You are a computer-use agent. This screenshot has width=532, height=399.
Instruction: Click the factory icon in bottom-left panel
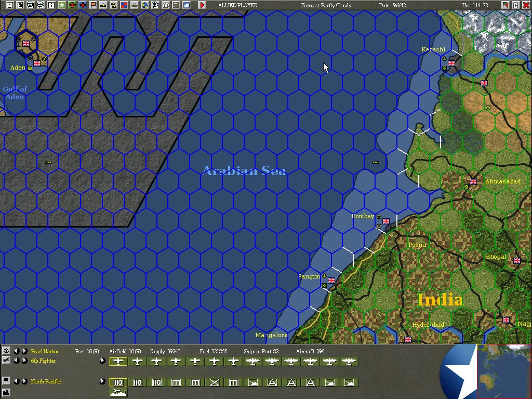point(6,393)
